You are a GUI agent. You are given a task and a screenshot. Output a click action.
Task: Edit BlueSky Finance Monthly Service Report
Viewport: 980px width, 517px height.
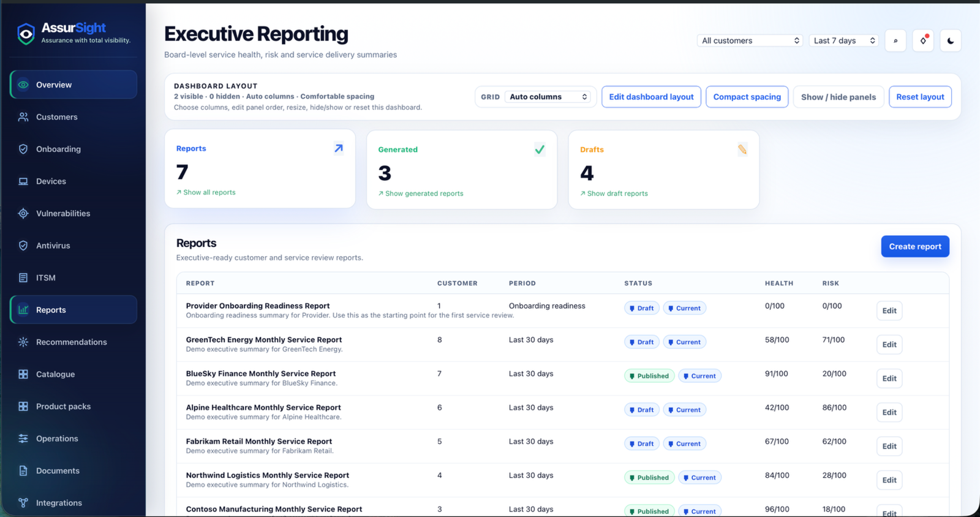pyautogui.click(x=889, y=379)
